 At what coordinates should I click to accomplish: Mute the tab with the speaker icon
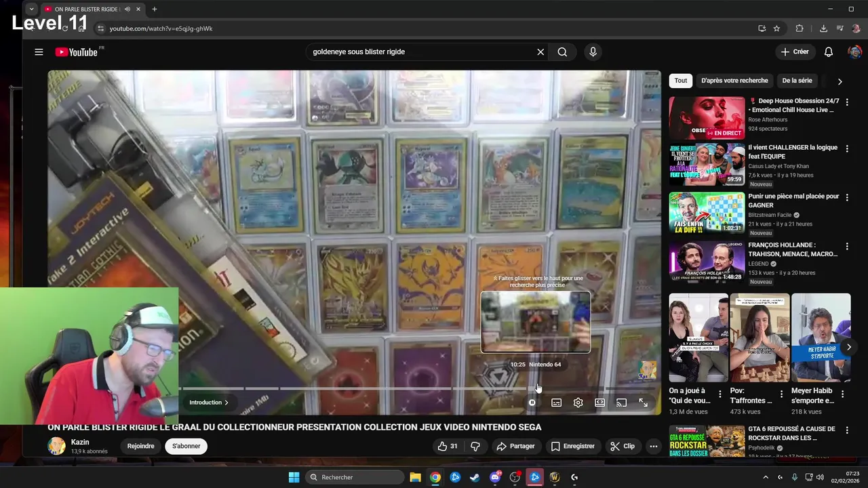(127, 9)
